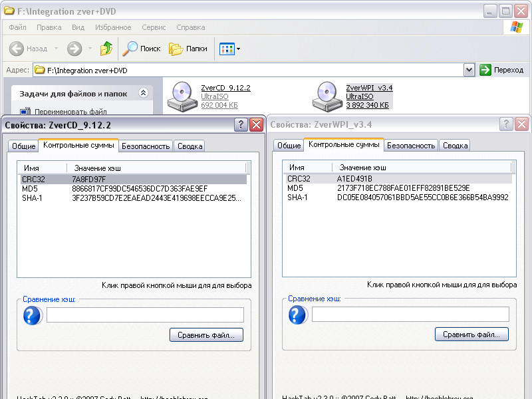
Task: Open Безопасность tab in ZverCD properties
Action: [146, 146]
